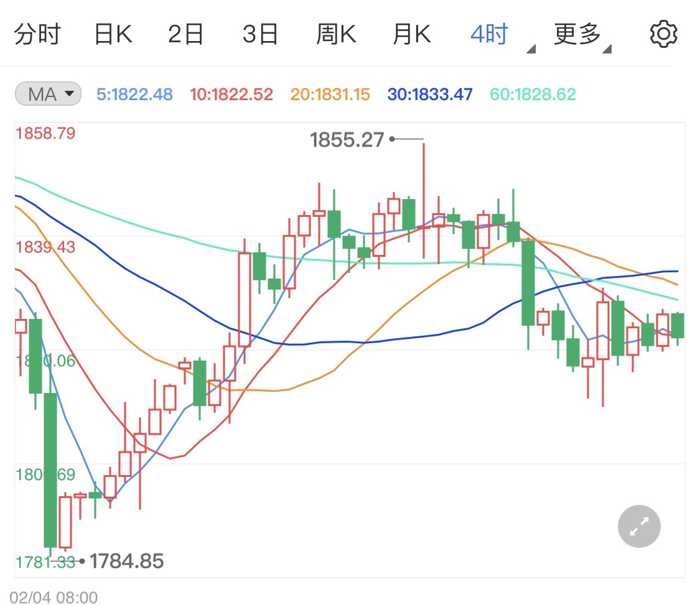The height and width of the screenshot is (605, 700).
Task: Open the 周K weekly chart tab
Action: point(336,34)
